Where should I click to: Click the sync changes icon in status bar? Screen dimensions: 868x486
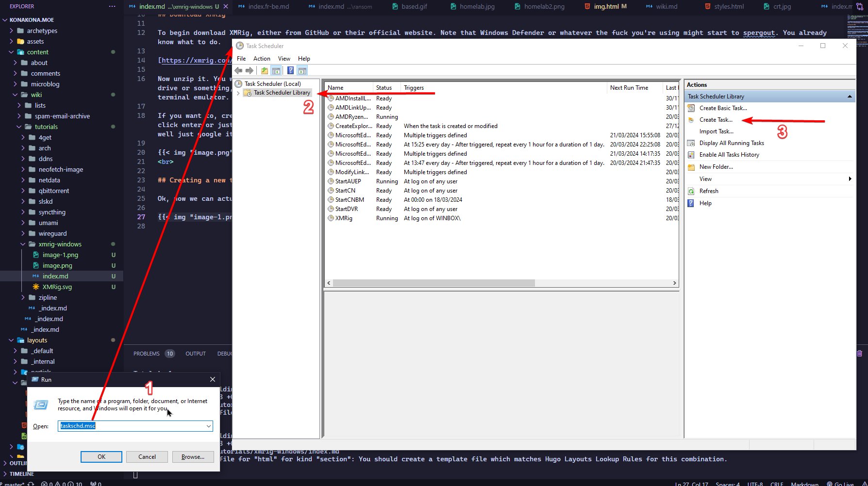(31, 483)
